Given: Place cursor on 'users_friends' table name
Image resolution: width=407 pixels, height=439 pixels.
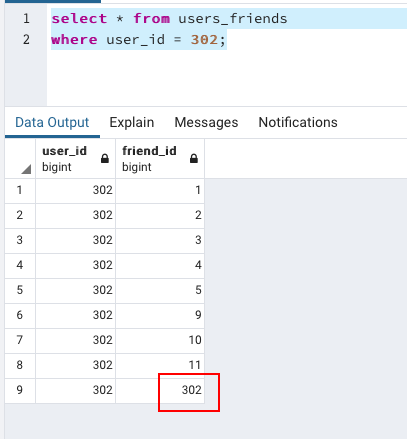Looking at the screenshot, I should click(233, 19).
